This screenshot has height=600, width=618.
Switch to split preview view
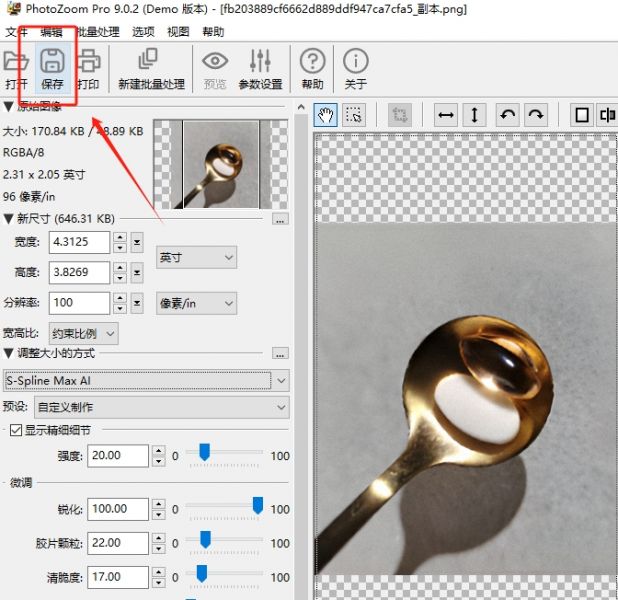(607, 115)
